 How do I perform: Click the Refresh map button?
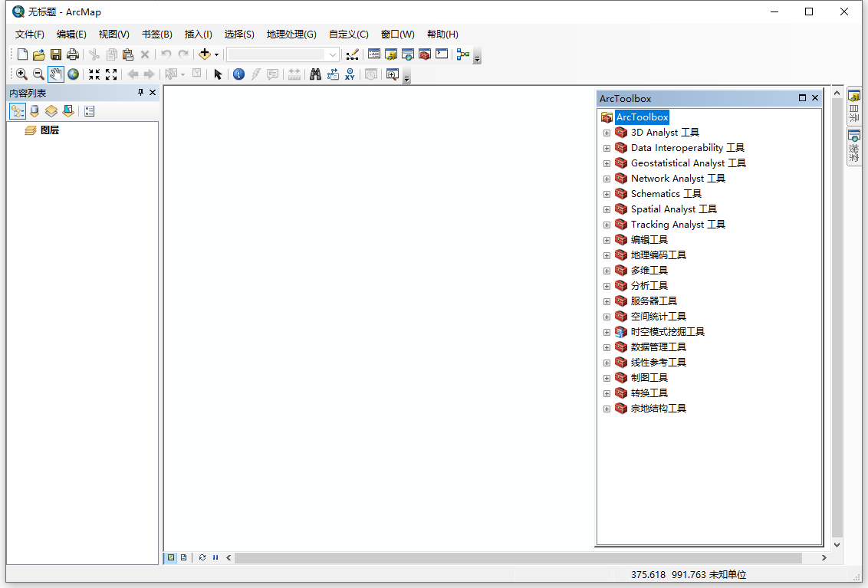tap(202, 557)
